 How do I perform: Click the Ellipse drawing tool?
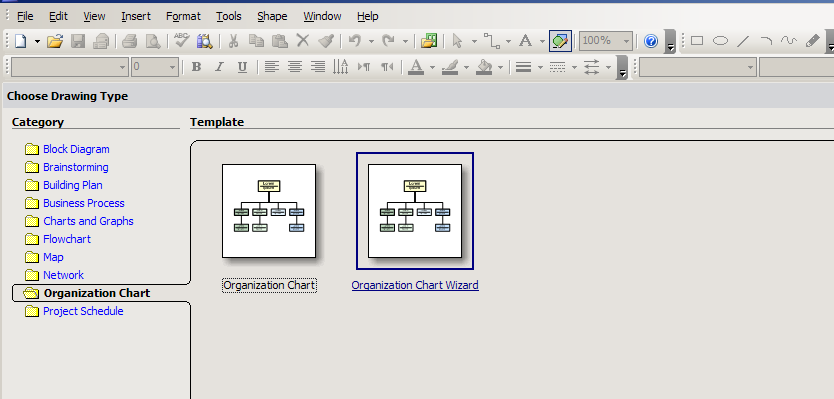720,41
